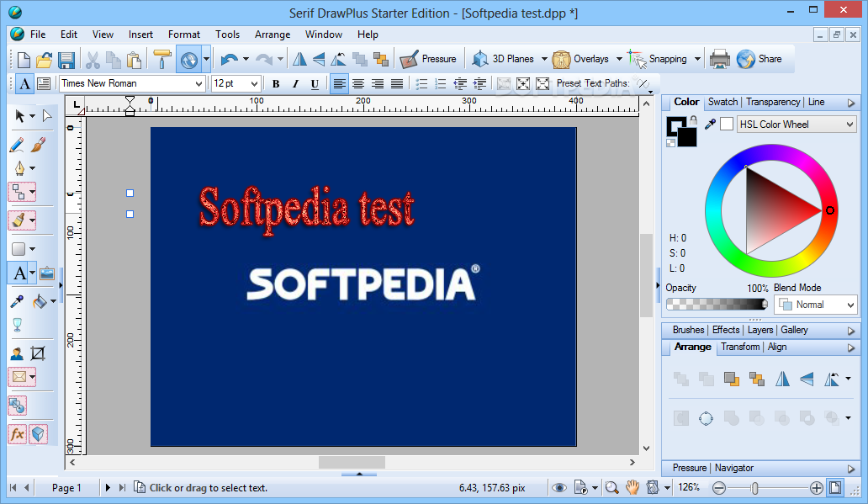Image resolution: width=868 pixels, height=504 pixels.
Task: Switch to the Swatch tab
Action: (723, 102)
